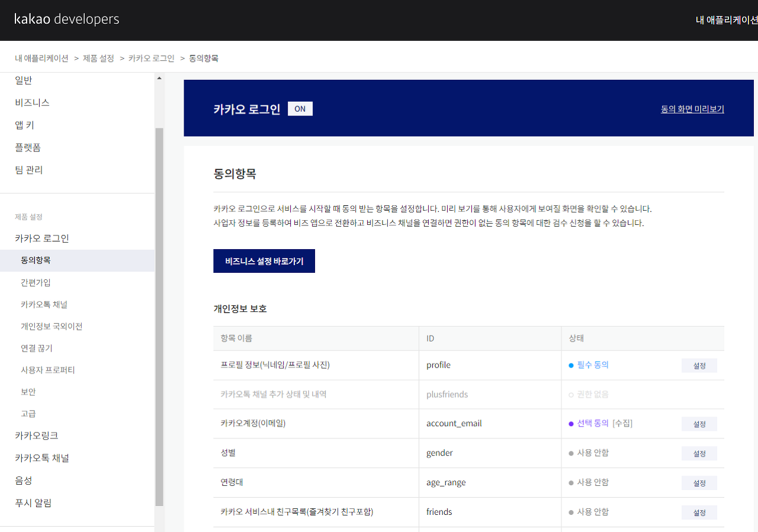Open 내 애플리케이션 in top navigation
Viewport: 758px width, 532px height.
click(727, 20)
